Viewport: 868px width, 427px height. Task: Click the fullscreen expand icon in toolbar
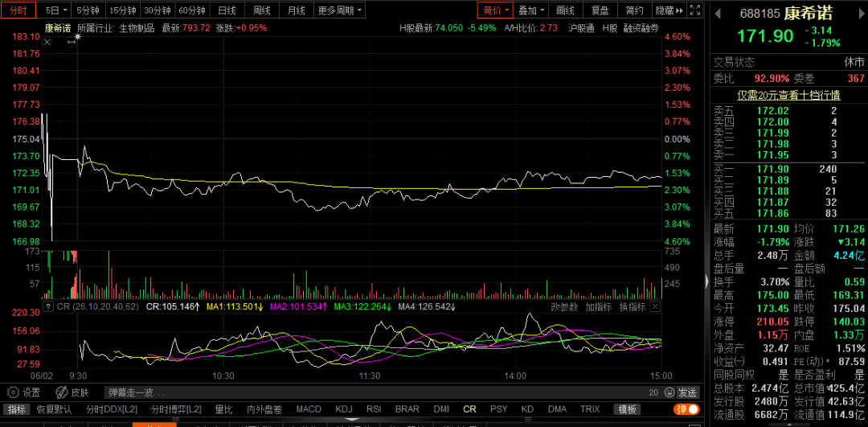pos(694,10)
